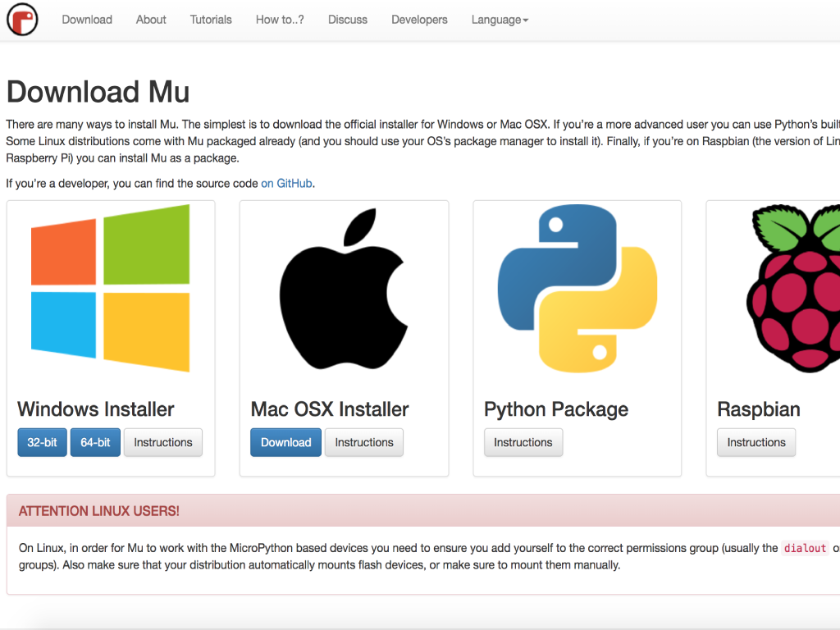The width and height of the screenshot is (840, 630).
Task: Visit the Discuss nav link
Action: [x=348, y=20]
